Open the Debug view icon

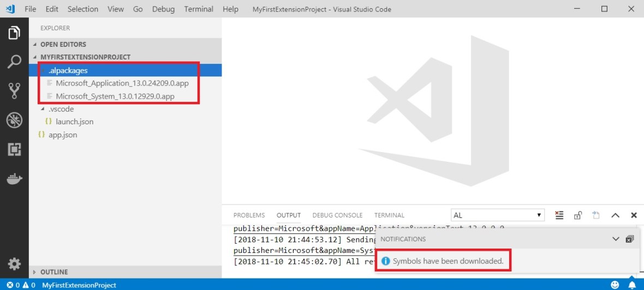14,120
